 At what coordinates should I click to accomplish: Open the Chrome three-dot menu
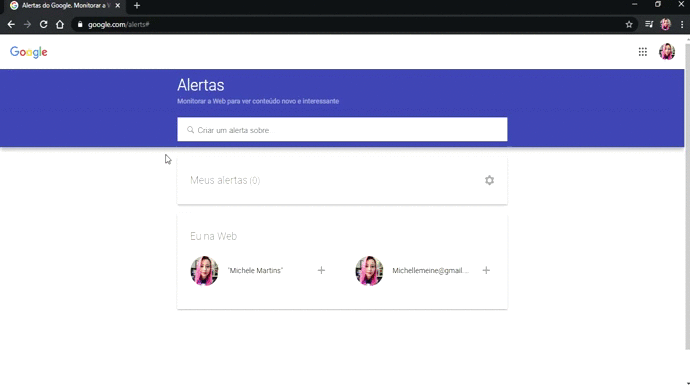(x=682, y=25)
